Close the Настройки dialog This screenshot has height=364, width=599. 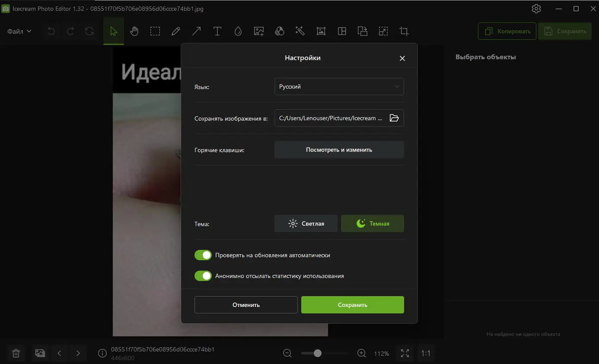point(402,58)
